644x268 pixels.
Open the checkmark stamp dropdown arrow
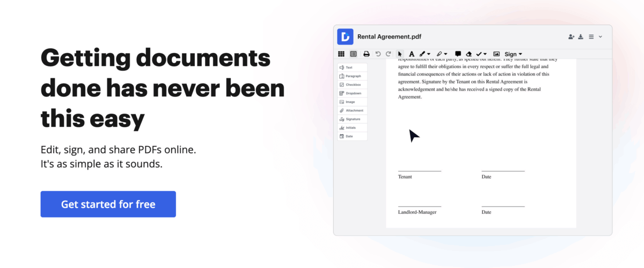[485, 54]
